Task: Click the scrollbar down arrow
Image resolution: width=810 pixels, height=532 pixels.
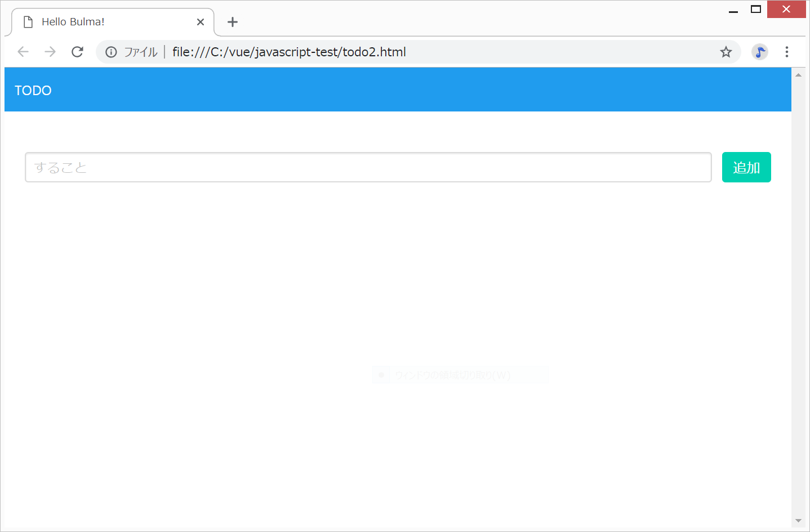Action: click(x=798, y=521)
